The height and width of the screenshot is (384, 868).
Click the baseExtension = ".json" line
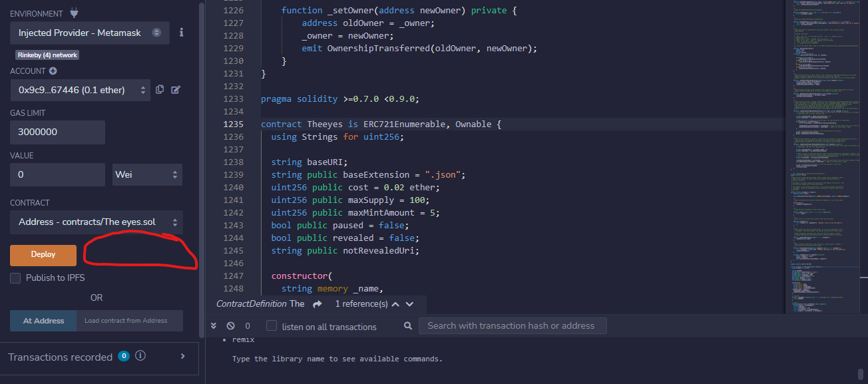[368, 175]
